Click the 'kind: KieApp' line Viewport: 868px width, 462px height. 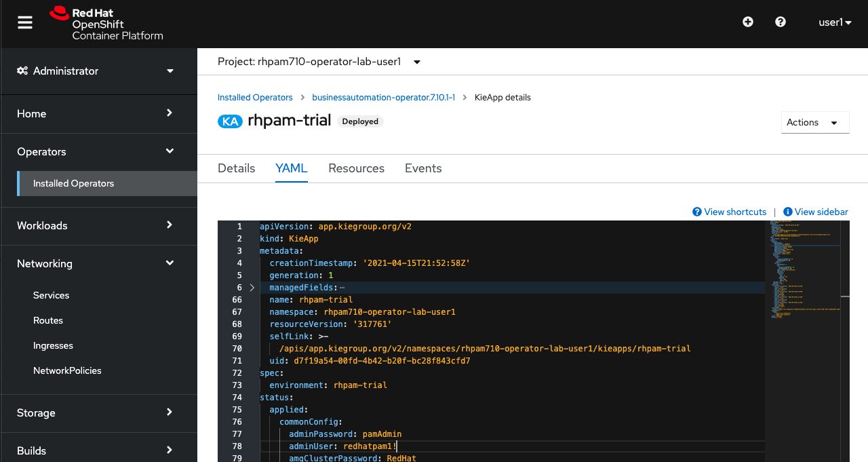coord(289,239)
